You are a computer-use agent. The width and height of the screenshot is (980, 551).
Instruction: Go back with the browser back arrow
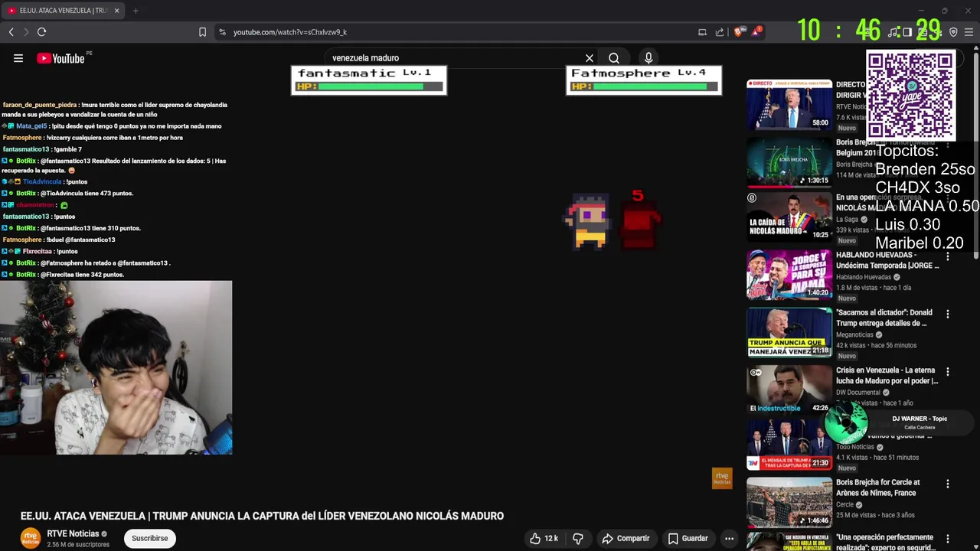(11, 32)
